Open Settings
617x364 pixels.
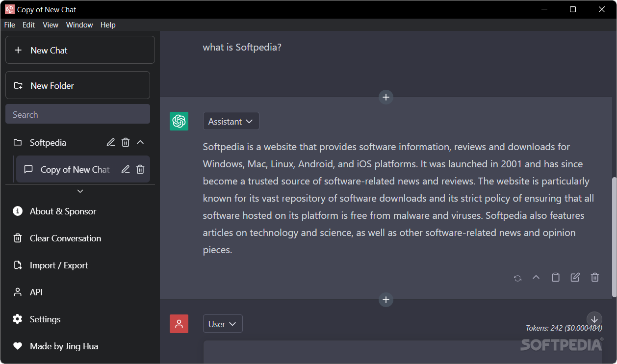coord(80,319)
